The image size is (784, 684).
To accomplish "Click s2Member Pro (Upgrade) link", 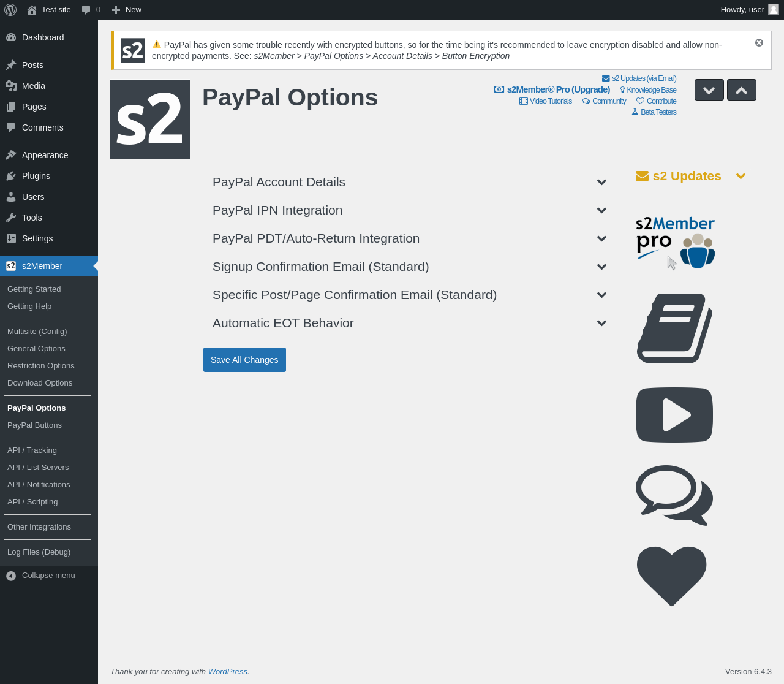I will (x=552, y=89).
